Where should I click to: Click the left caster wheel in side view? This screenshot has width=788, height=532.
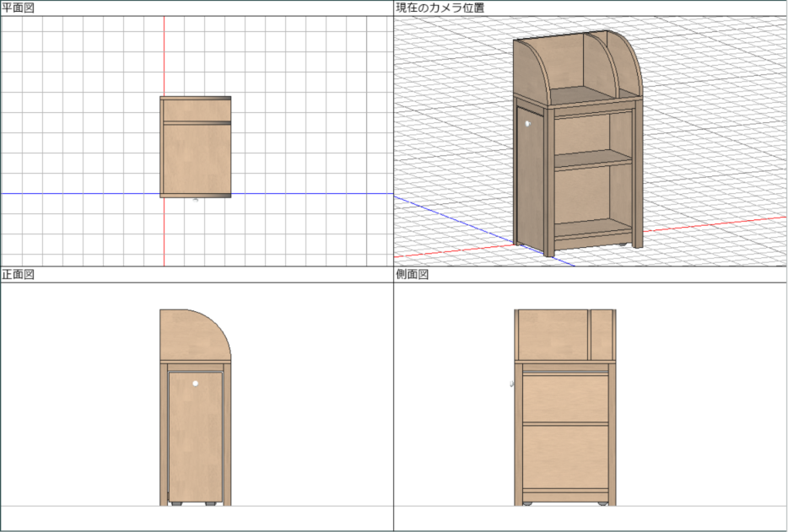point(528,504)
